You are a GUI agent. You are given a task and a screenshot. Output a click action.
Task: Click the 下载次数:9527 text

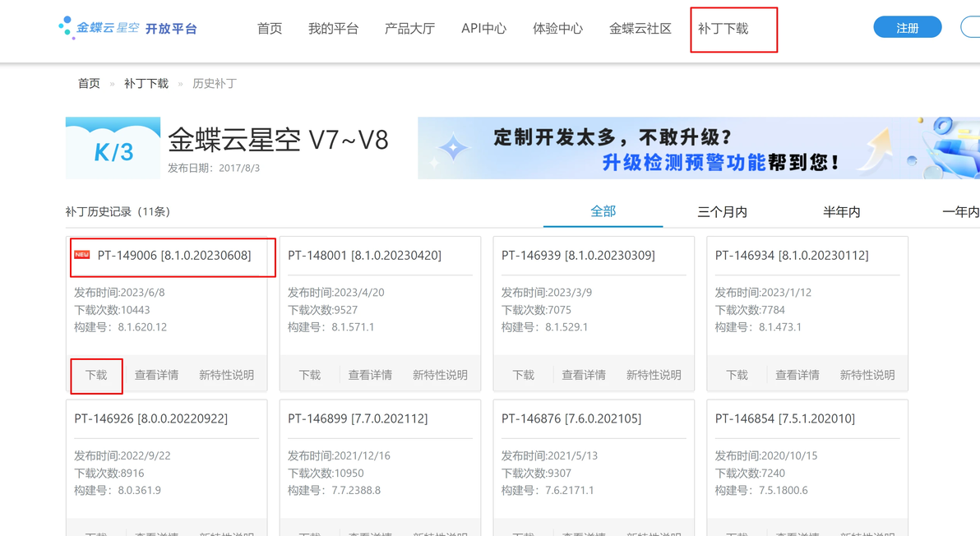[322, 310]
